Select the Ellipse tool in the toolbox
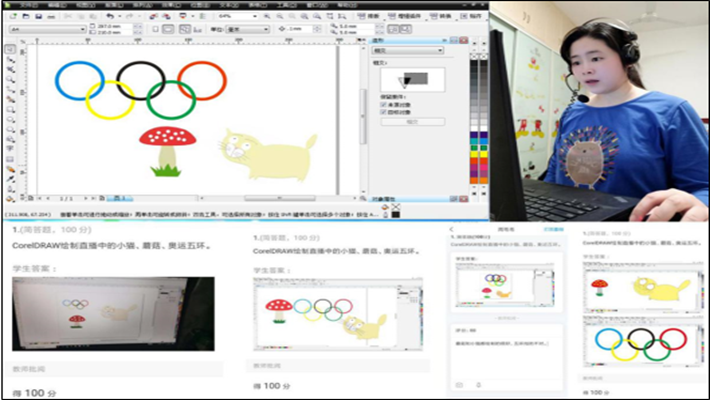This screenshot has height=400, width=710. click(x=11, y=117)
